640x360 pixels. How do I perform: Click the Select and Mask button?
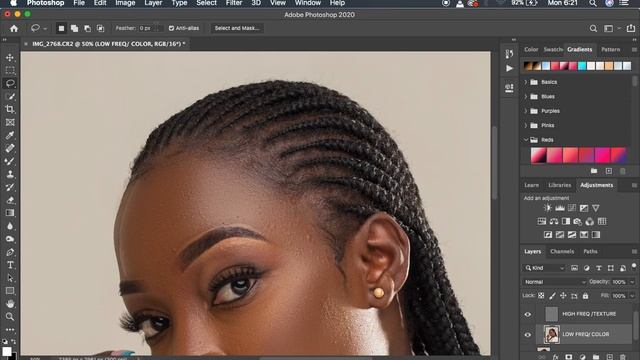(237, 28)
